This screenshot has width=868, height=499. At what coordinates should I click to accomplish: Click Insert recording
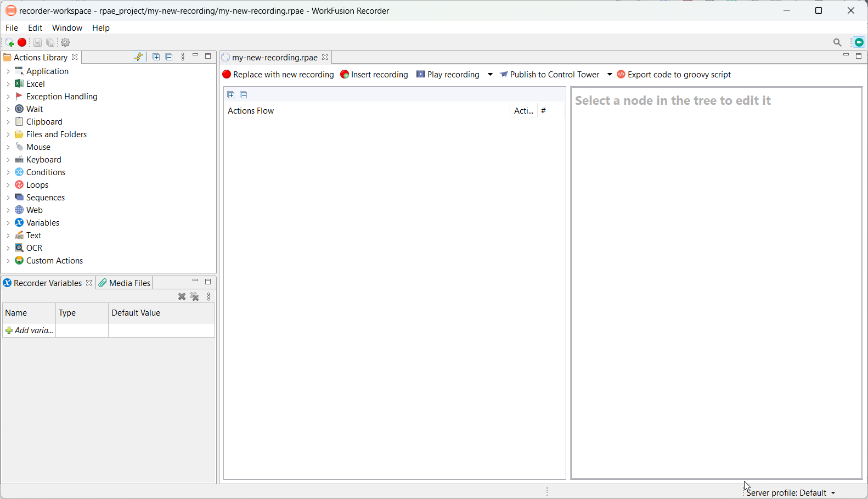coord(374,75)
